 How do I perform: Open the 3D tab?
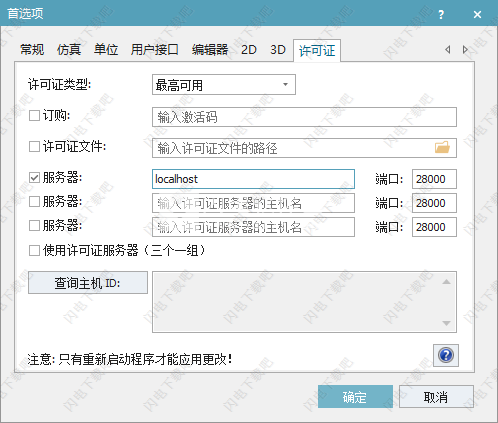[278, 50]
